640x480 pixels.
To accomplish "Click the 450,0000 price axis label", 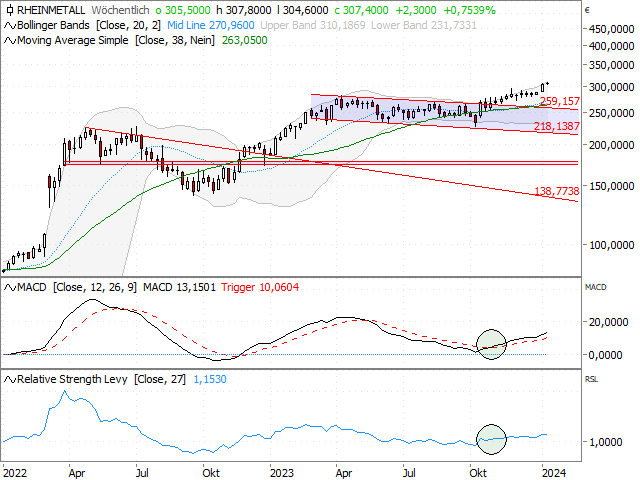I will (611, 29).
